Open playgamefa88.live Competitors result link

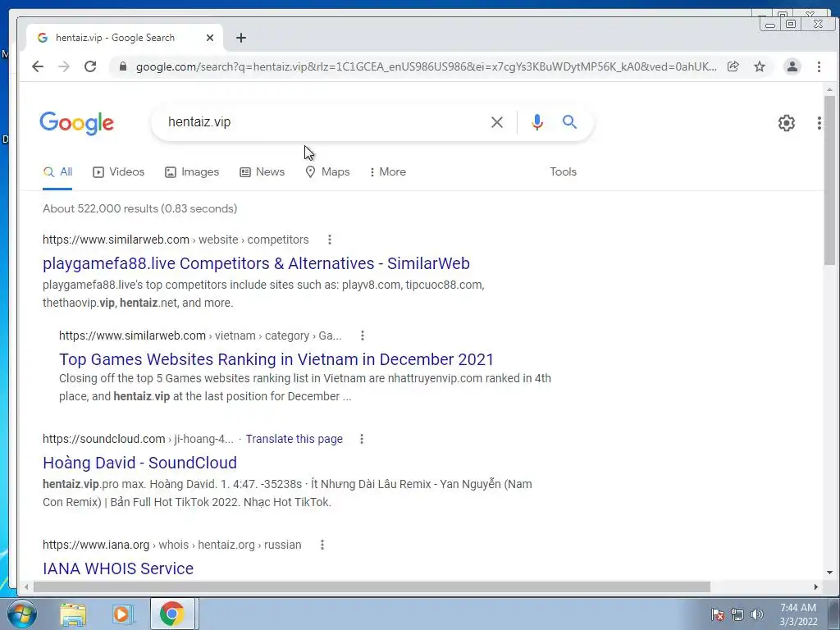click(256, 263)
